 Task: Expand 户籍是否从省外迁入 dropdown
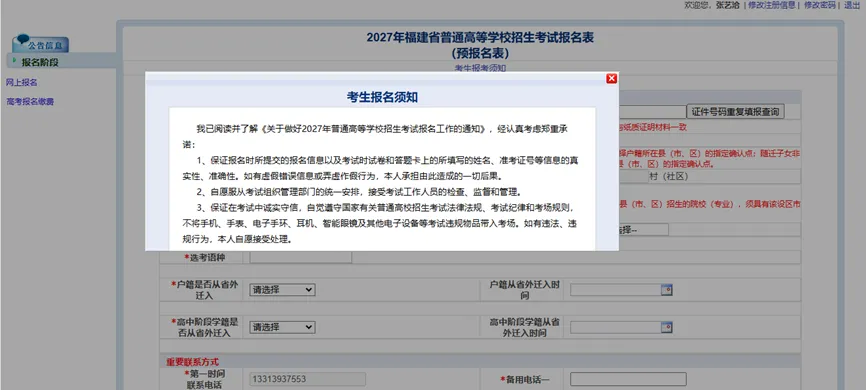pyautogui.click(x=282, y=289)
